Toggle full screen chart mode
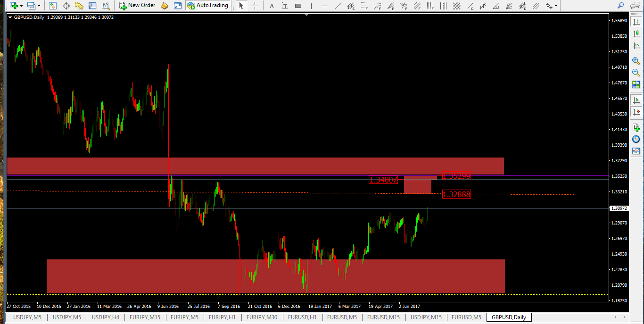The image size is (644, 324). pyautogui.click(x=178, y=6)
